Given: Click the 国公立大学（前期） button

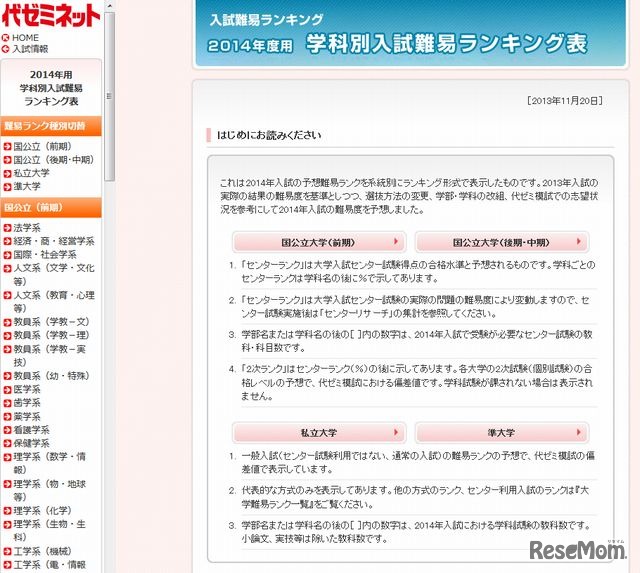Looking at the screenshot, I should [x=319, y=242].
